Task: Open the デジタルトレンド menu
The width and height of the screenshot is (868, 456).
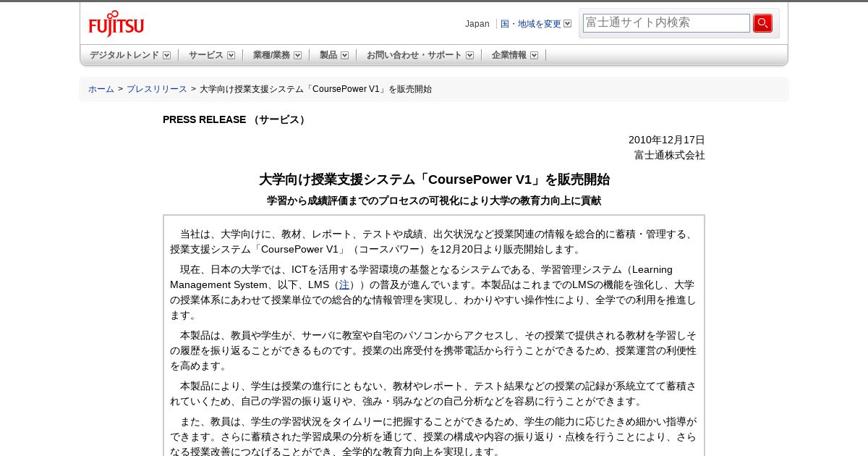Action: click(x=124, y=55)
